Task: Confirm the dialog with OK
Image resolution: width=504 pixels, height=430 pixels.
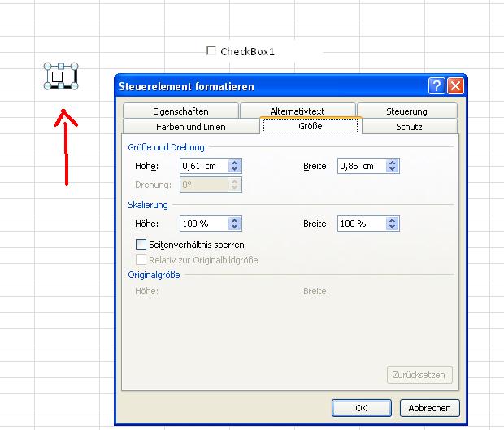Action: click(362, 408)
